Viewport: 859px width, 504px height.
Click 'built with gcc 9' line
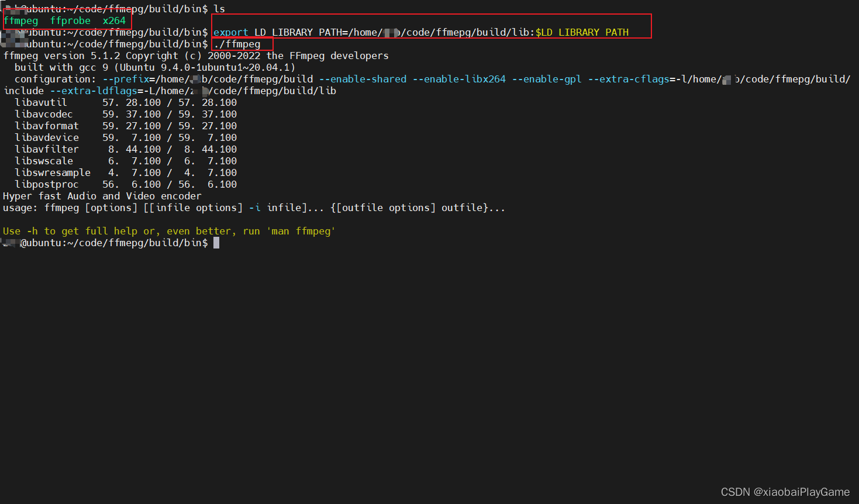[x=155, y=68]
